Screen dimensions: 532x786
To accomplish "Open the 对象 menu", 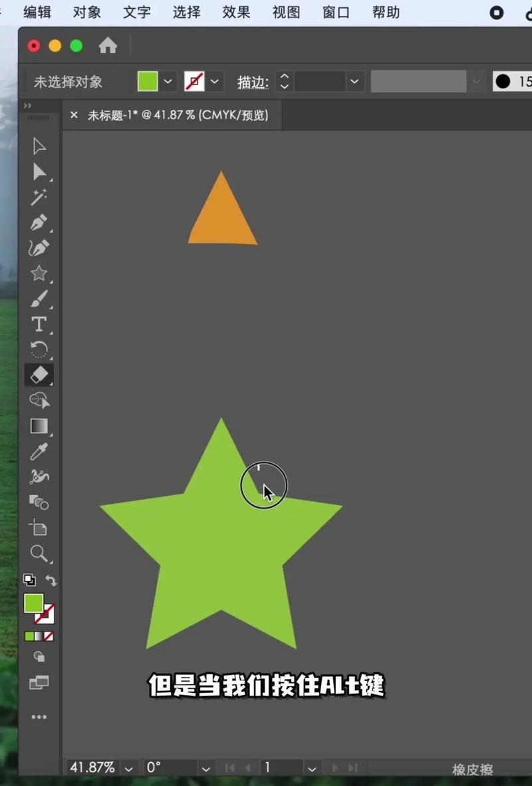I will 86,12.
